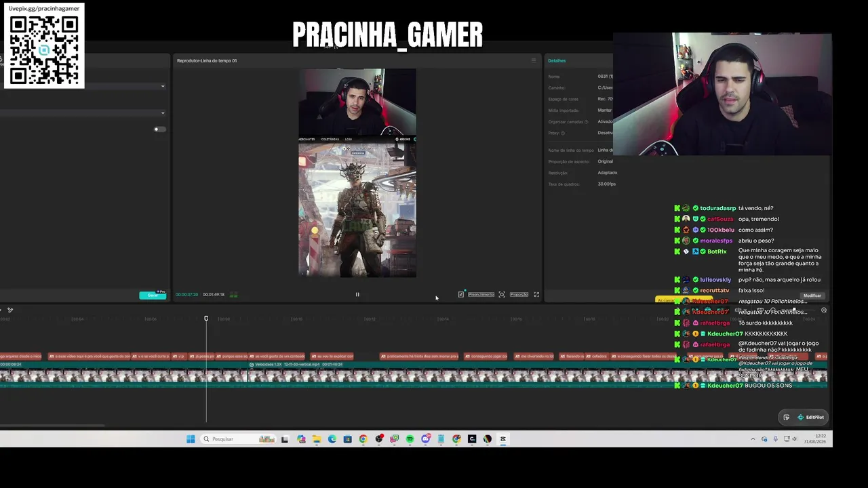The width and height of the screenshot is (868, 488).
Task: Click the Reprodutor-Linha do tempo 01 title
Action: [207, 60]
